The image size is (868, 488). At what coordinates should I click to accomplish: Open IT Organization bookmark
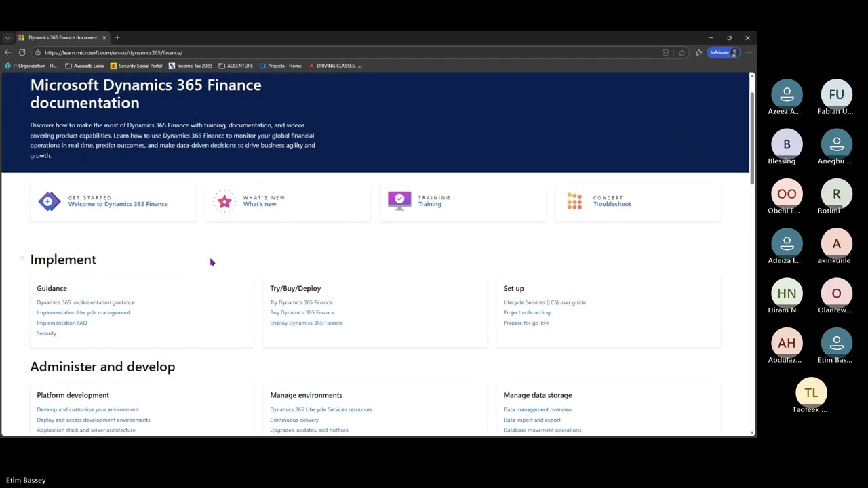tap(31, 66)
